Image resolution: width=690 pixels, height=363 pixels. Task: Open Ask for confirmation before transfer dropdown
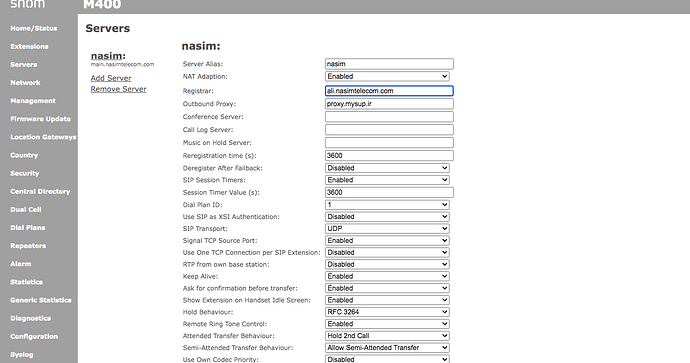pos(387,288)
